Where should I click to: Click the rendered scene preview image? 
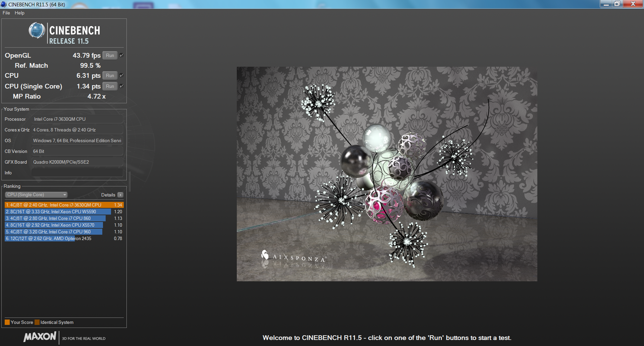pos(387,174)
